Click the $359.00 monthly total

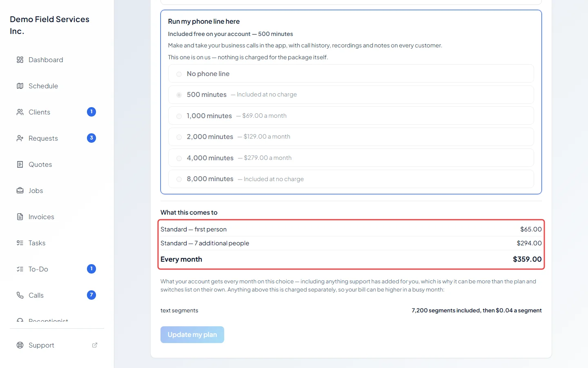527,259
